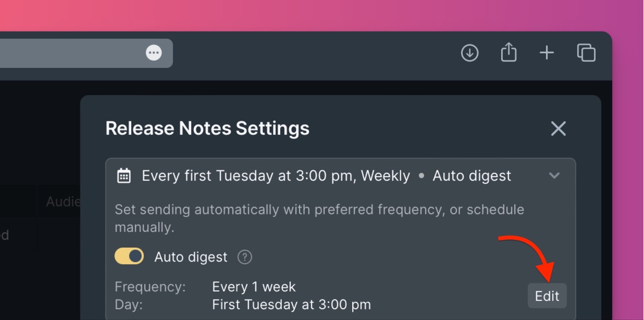Show the tab overview

(586, 53)
